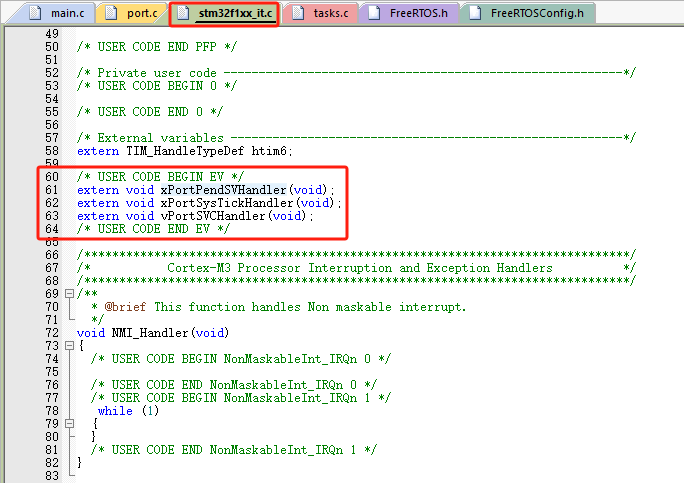Click the 'External variables' comment line
The height and width of the screenshot is (483, 684).
[x=356, y=138]
